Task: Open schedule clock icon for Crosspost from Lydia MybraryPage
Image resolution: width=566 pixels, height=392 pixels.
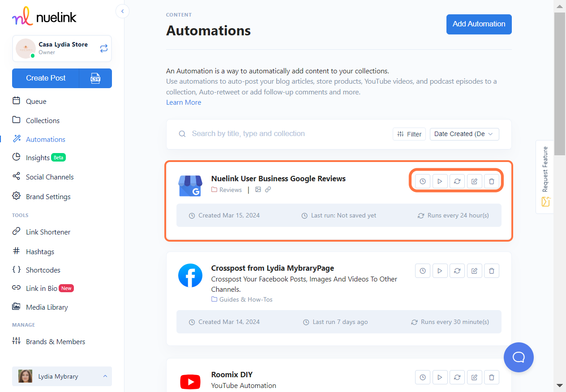Action: coord(423,271)
